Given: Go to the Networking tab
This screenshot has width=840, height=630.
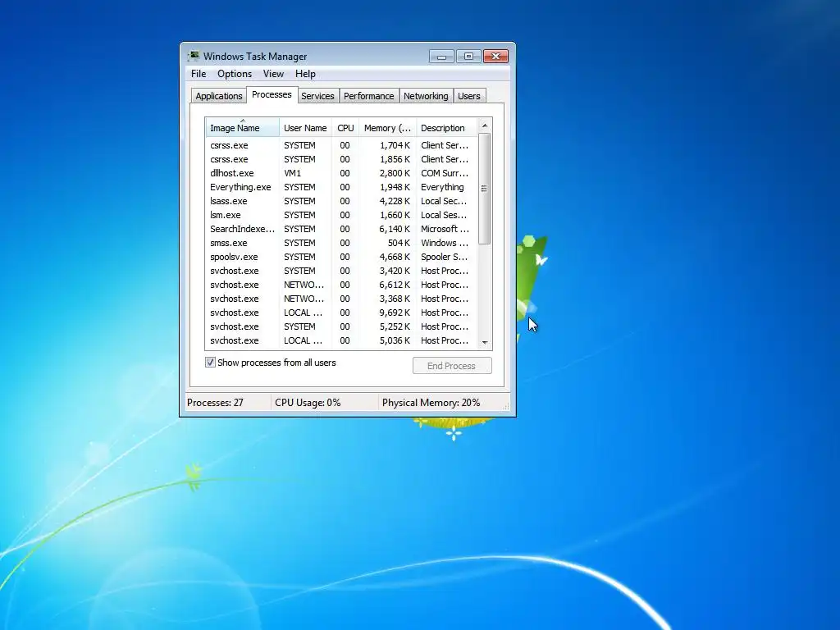Looking at the screenshot, I should pyautogui.click(x=426, y=96).
